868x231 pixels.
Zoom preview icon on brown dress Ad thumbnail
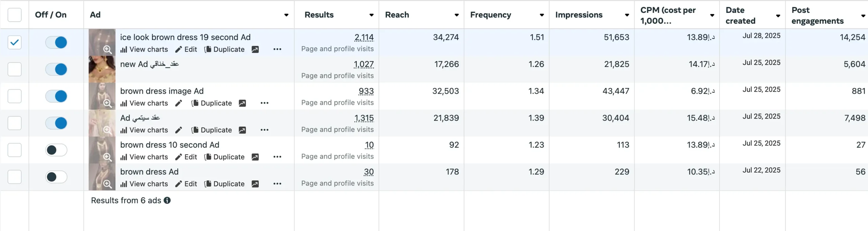[107, 184]
